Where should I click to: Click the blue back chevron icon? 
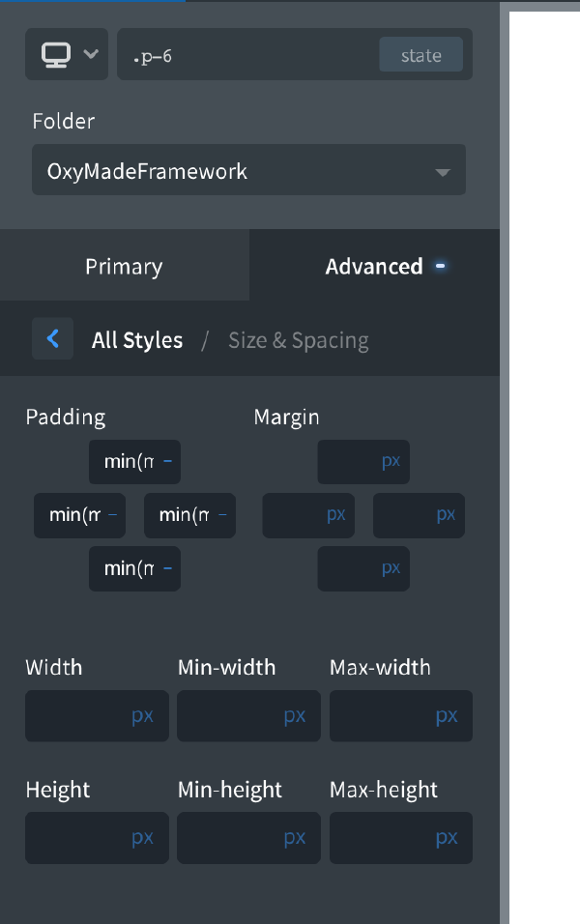(x=53, y=338)
